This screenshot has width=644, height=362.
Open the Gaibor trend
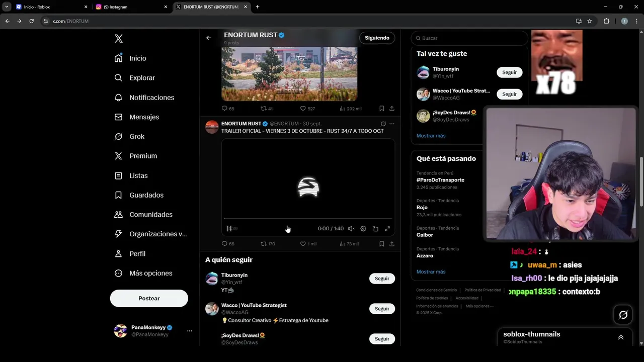(x=425, y=235)
